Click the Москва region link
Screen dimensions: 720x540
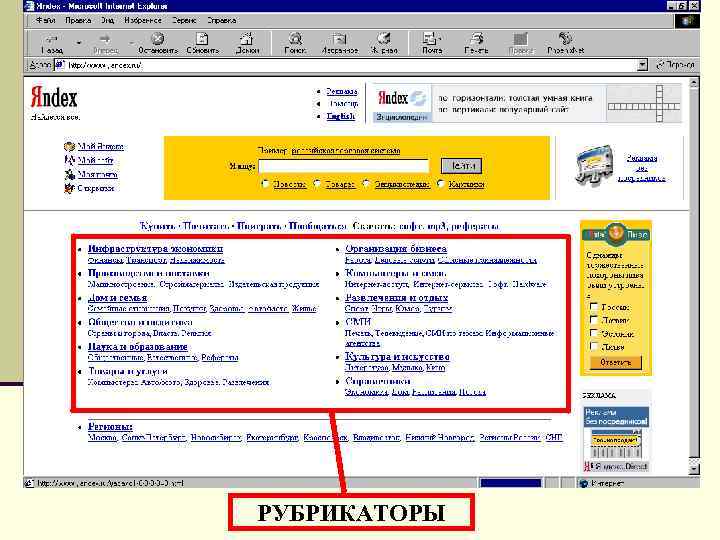coord(102,437)
